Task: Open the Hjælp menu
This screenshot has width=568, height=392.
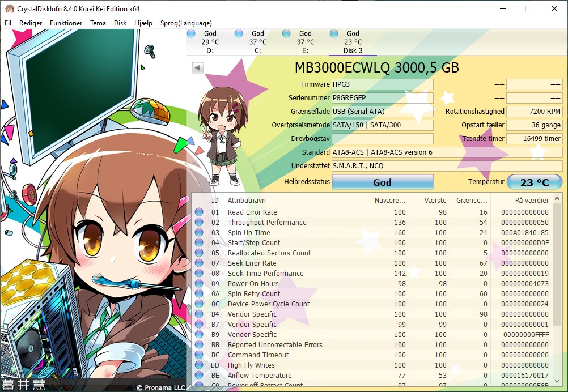Action: coord(143,23)
